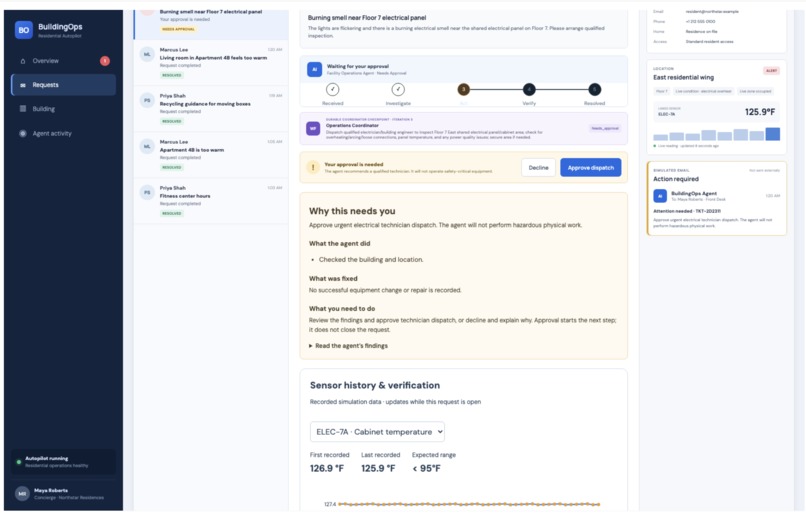The image size is (806, 517).
Task: Click the step 3 circle in progress tracker
Action: coord(464,89)
